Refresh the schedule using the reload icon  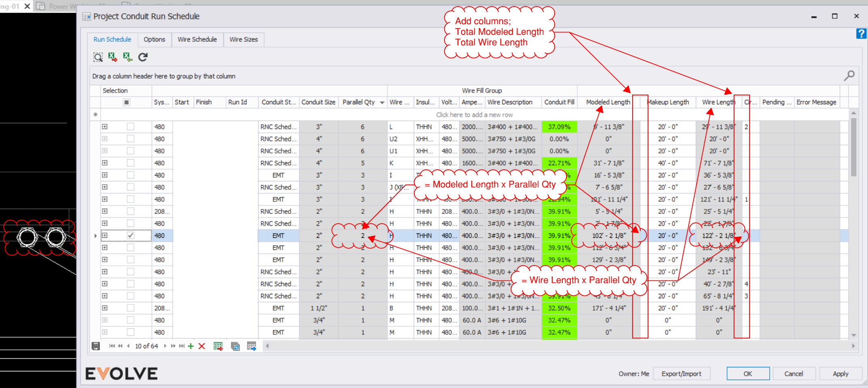point(143,57)
